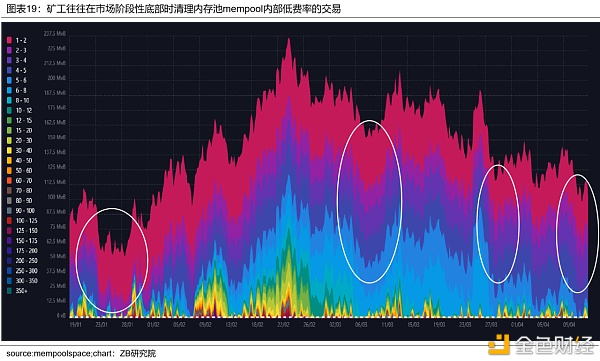Viewport: 600px width, 361px height.
Task: Click the 27/03 date on the x-axis
Action: [491, 325]
